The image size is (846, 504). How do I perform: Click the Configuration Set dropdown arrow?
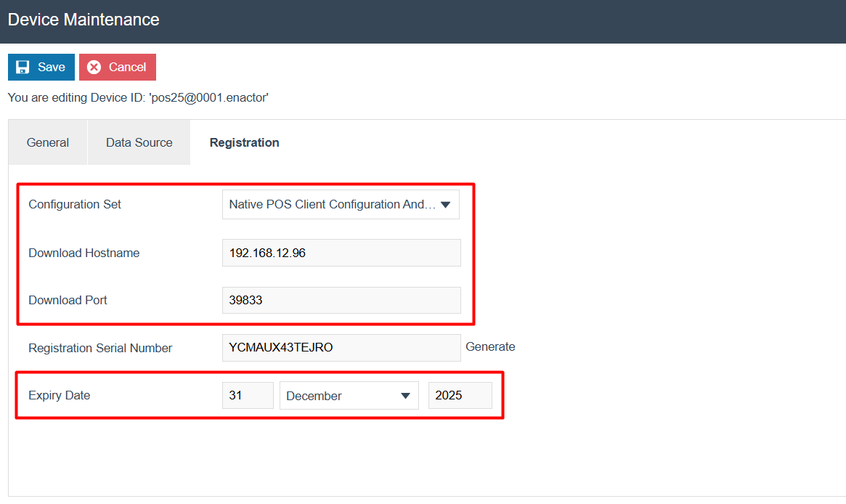pos(446,204)
